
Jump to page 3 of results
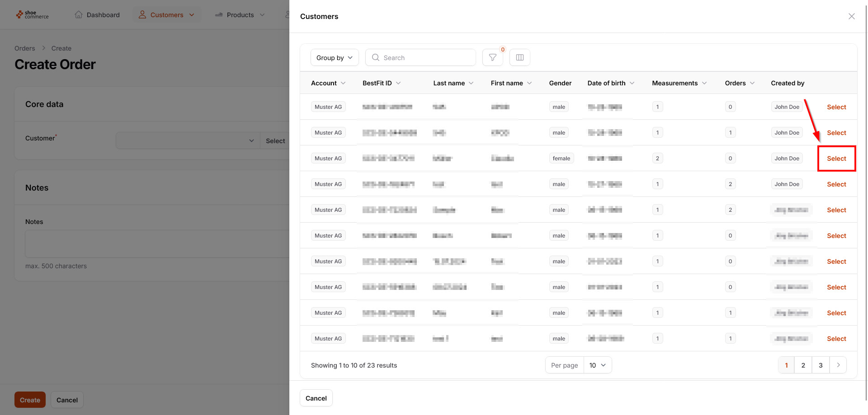pyautogui.click(x=820, y=365)
